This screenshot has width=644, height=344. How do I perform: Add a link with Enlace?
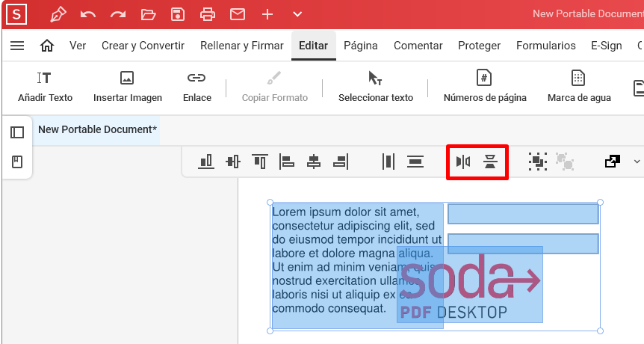coord(196,87)
